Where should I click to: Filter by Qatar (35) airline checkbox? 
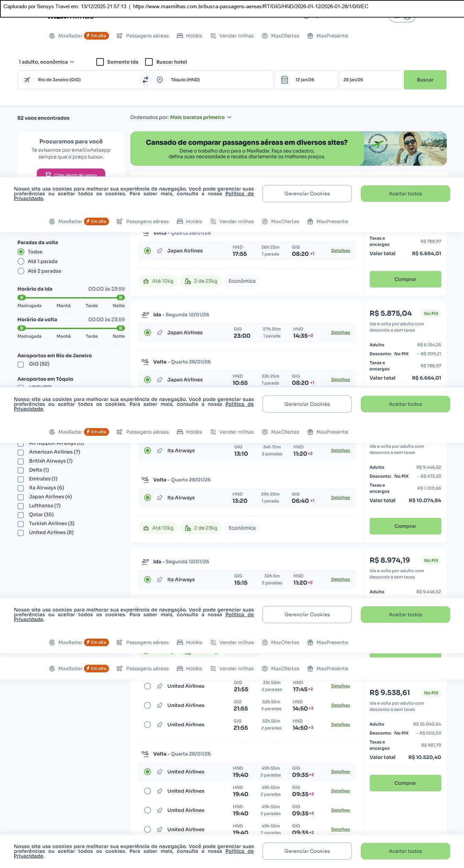(21, 515)
